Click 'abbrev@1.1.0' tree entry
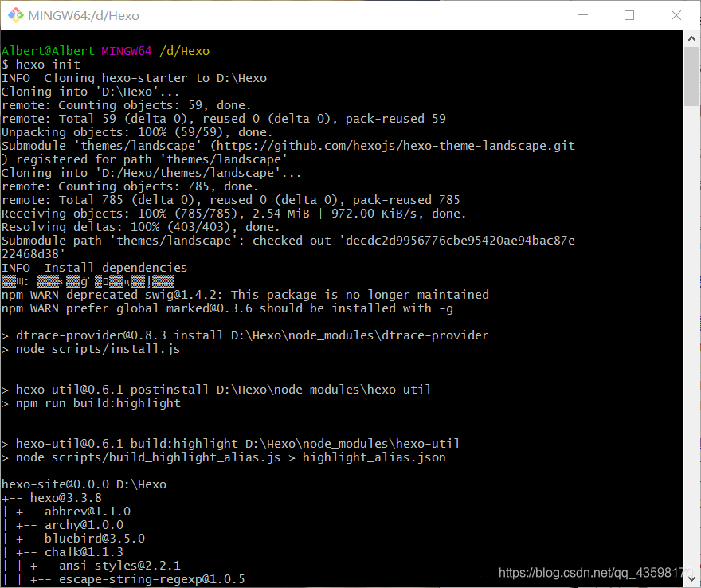Viewport: 701px width, 588px height. click(88, 512)
